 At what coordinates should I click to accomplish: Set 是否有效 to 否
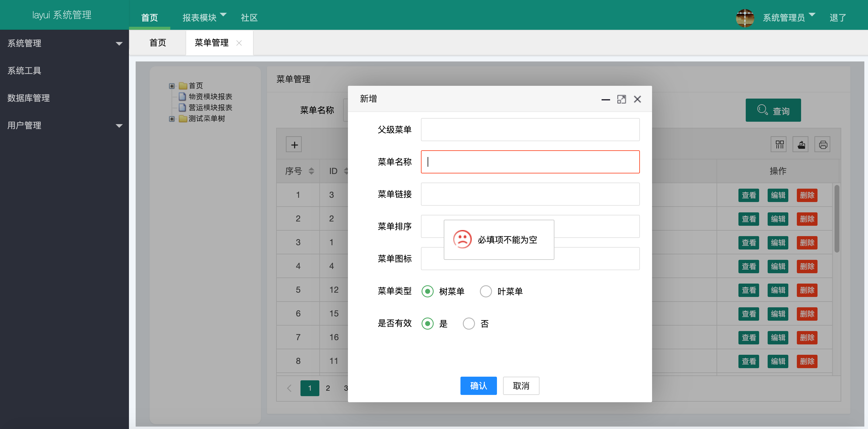point(469,323)
